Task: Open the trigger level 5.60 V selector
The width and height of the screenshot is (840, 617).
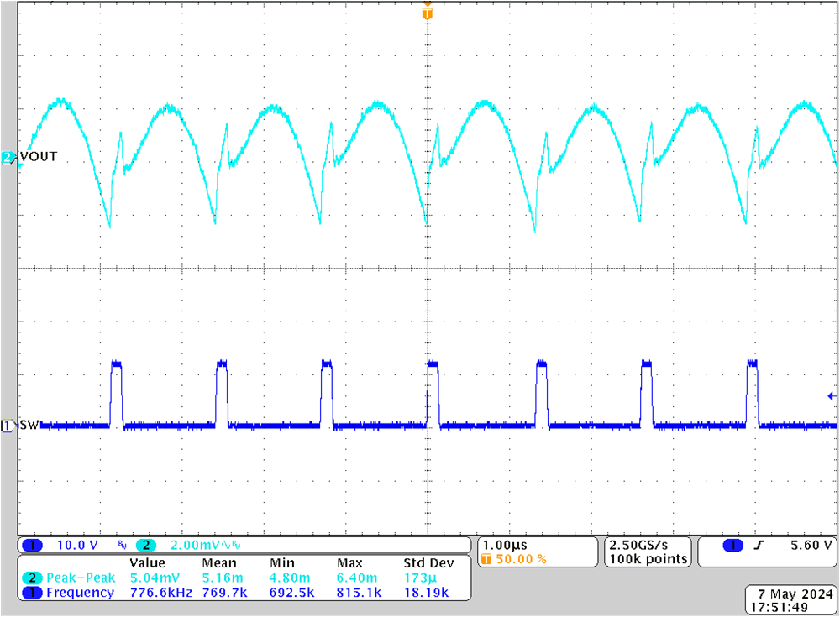Action: pos(811,545)
